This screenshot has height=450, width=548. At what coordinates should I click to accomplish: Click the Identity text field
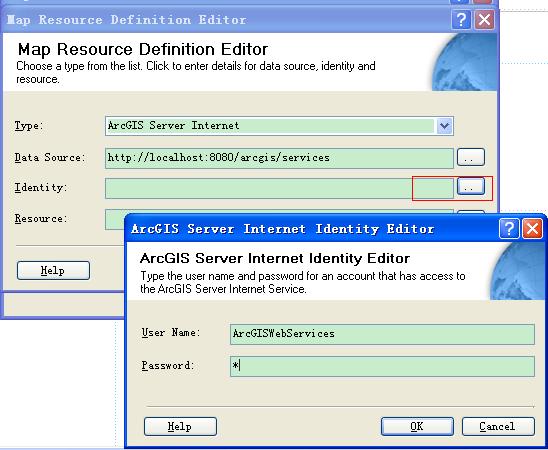tap(279, 188)
